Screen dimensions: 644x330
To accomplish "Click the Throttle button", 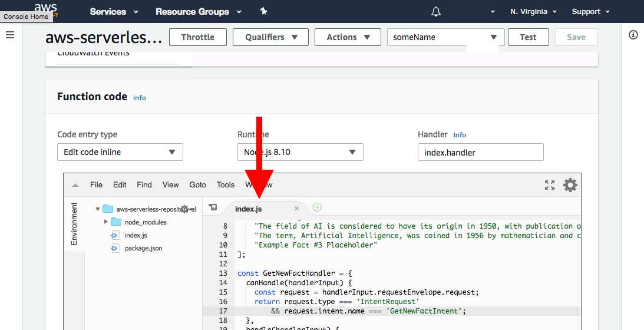I will (198, 37).
